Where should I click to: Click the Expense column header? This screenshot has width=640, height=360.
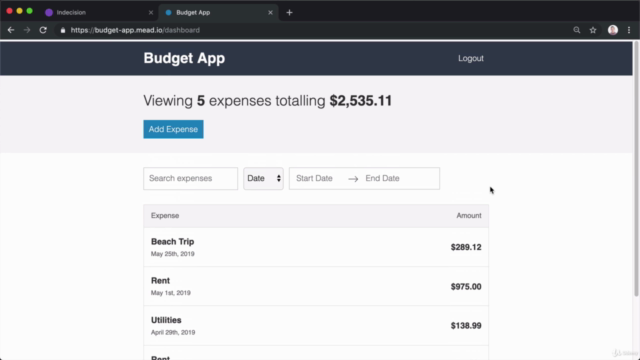(x=165, y=216)
